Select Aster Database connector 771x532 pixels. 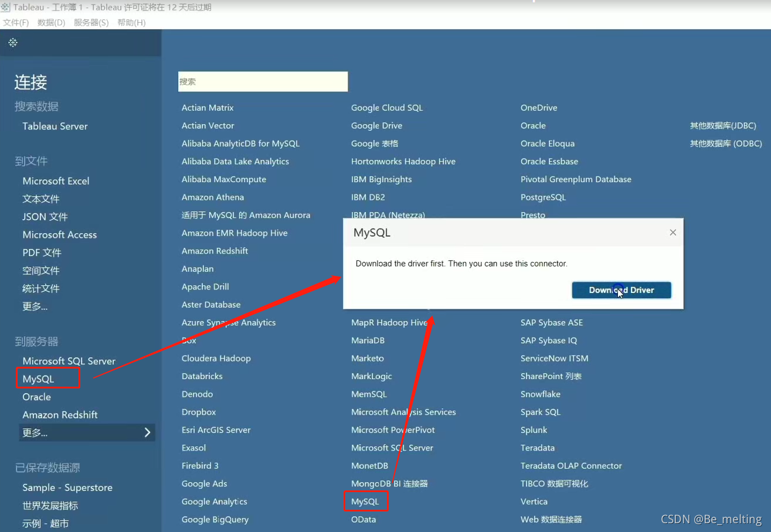tap(211, 305)
